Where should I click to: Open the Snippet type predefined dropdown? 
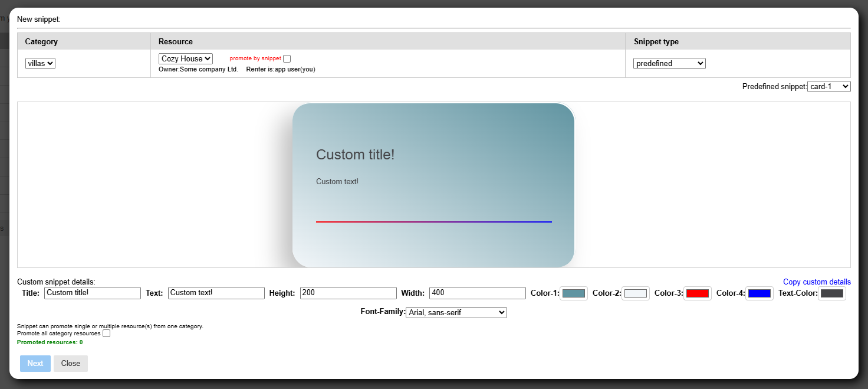tap(669, 63)
